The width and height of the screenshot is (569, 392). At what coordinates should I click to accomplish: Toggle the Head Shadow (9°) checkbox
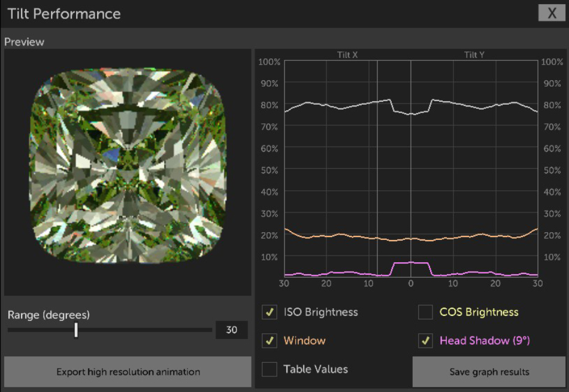click(425, 341)
